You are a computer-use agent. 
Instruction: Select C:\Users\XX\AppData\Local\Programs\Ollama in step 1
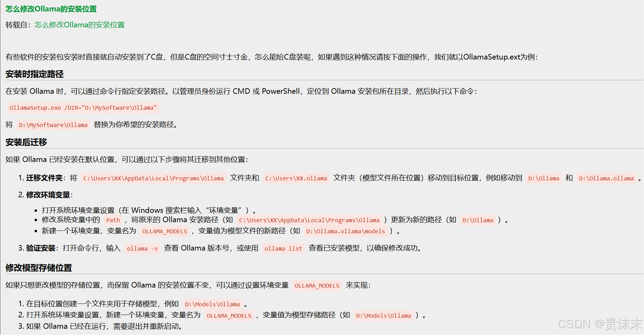(153, 178)
